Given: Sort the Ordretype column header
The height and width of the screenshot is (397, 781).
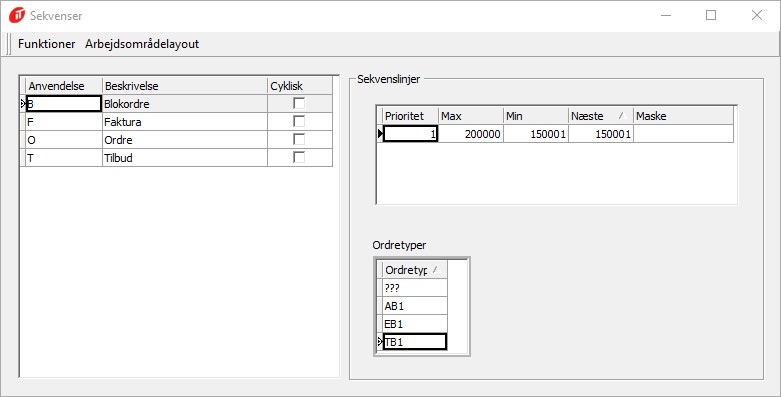Looking at the screenshot, I should 415,269.
